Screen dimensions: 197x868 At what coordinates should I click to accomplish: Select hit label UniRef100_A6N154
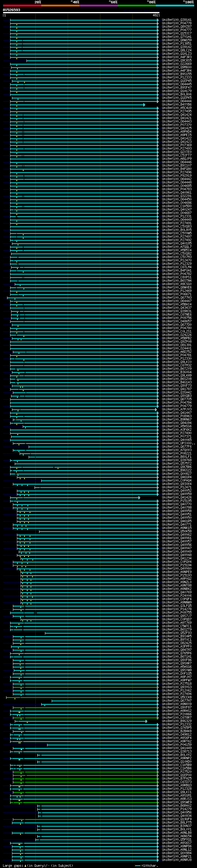coord(177,836)
